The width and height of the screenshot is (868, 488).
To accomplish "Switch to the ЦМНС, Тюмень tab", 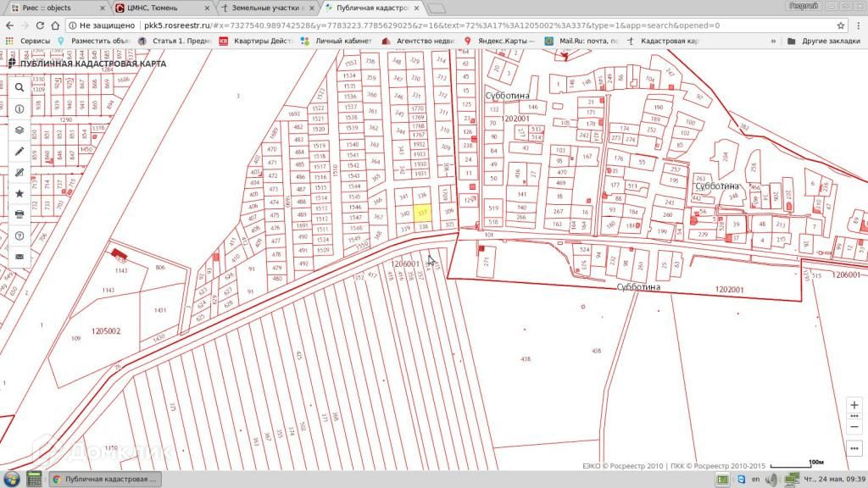I will pyautogui.click(x=155, y=8).
